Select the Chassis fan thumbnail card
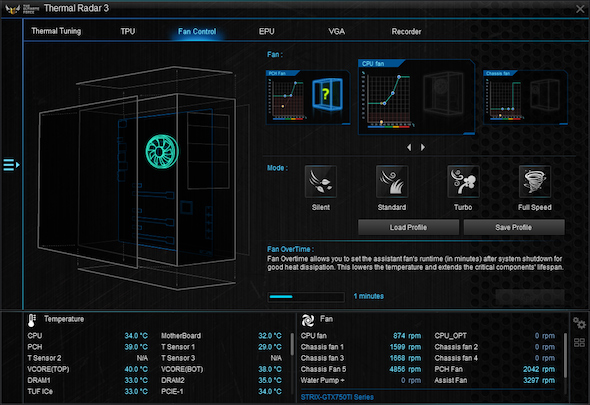This screenshot has height=405, width=590. (x=525, y=97)
